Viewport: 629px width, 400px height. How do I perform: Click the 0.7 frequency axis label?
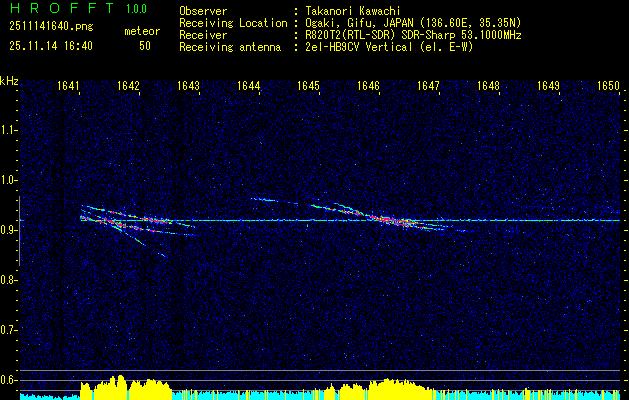click(x=9, y=328)
